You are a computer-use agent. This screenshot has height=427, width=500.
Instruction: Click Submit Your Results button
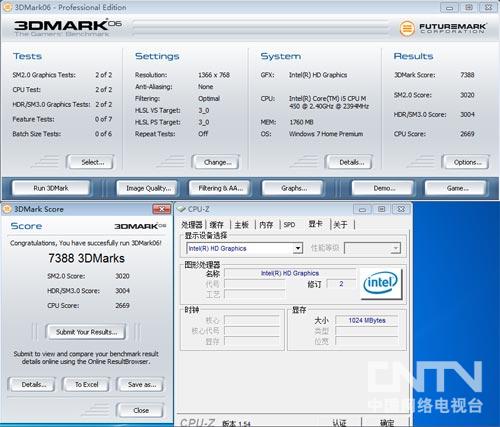point(86,332)
